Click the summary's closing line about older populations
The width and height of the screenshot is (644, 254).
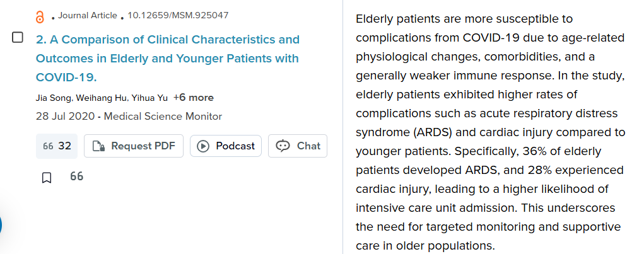426,246
